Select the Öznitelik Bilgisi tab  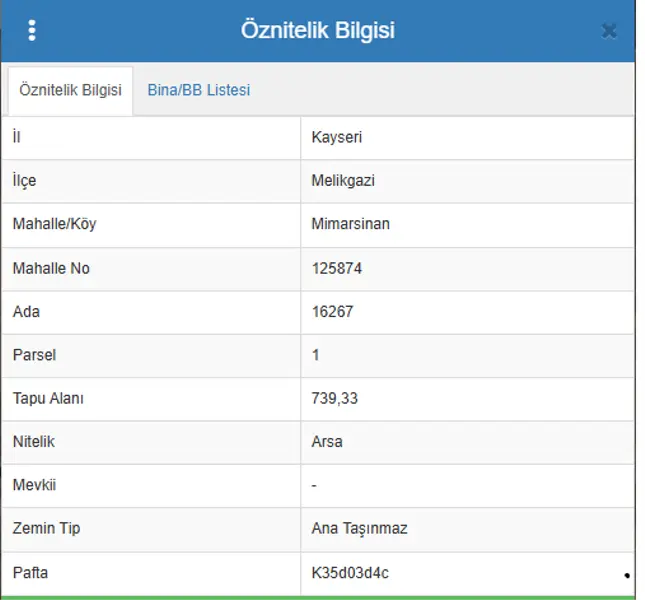point(70,90)
